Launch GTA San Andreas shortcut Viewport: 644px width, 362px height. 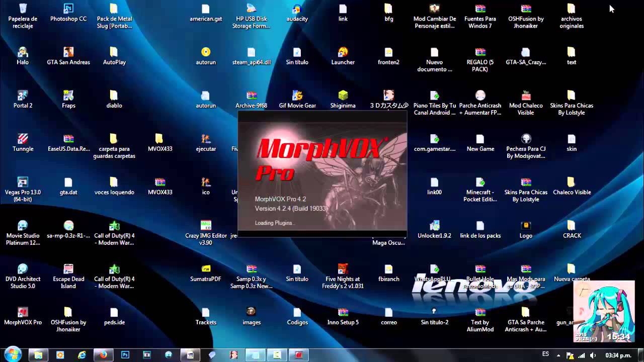tap(68, 56)
